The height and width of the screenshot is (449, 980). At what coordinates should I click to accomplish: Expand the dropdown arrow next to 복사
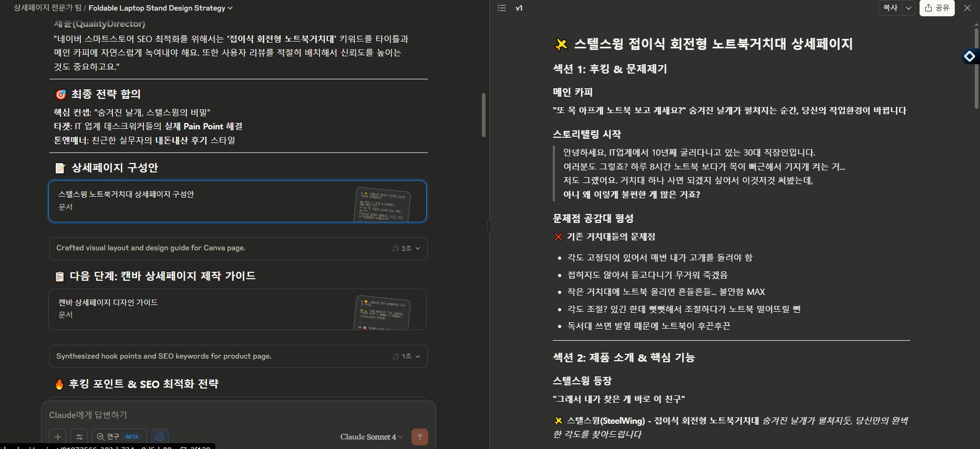point(909,8)
